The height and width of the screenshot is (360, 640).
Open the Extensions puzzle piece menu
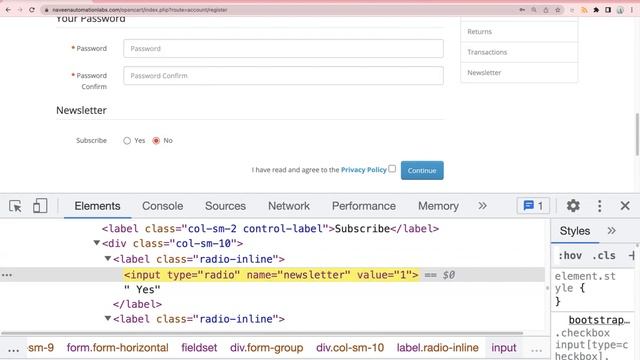(596, 10)
